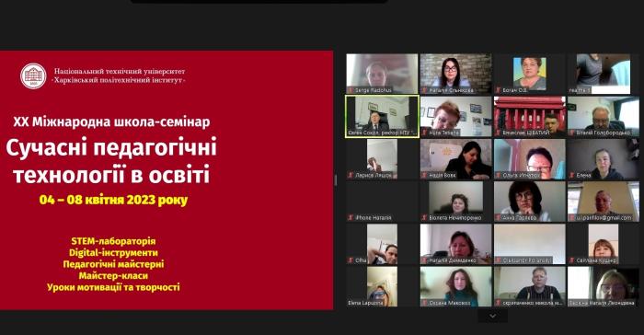Select the video tile of Анна Гарлєва
Screen dimensions: 644x335
click(530, 202)
